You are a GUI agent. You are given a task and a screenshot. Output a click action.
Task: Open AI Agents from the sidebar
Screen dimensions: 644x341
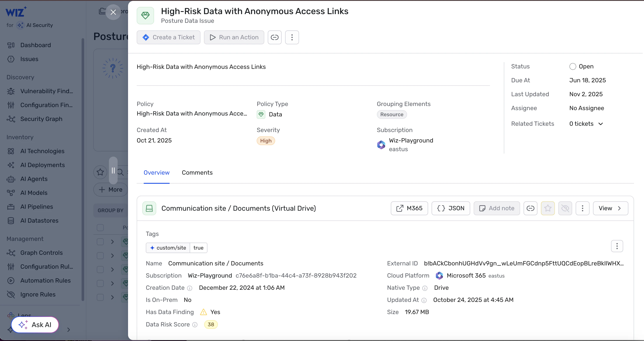tap(34, 179)
